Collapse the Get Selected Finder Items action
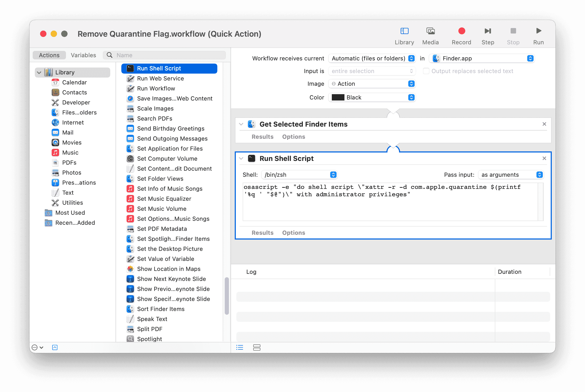 click(x=241, y=124)
